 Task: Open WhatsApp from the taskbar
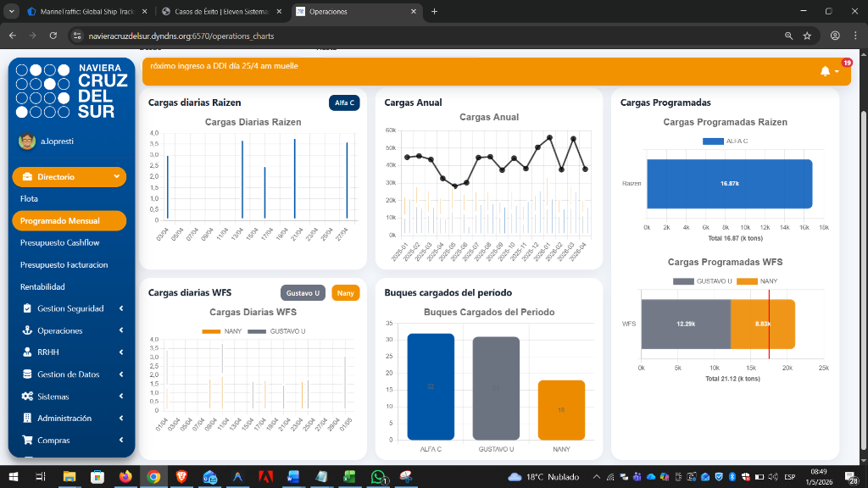(378, 476)
